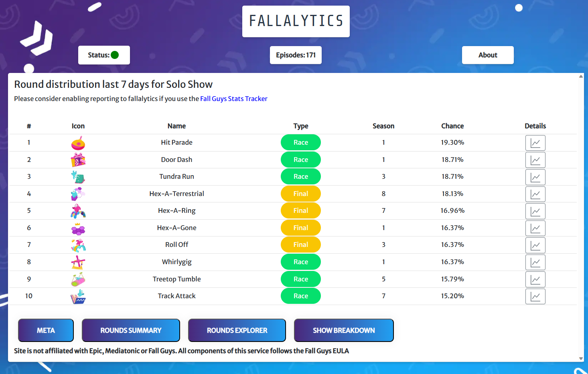The width and height of the screenshot is (588, 374).
Task: Click the Treetop Tumble round icon
Action: [x=78, y=279]
